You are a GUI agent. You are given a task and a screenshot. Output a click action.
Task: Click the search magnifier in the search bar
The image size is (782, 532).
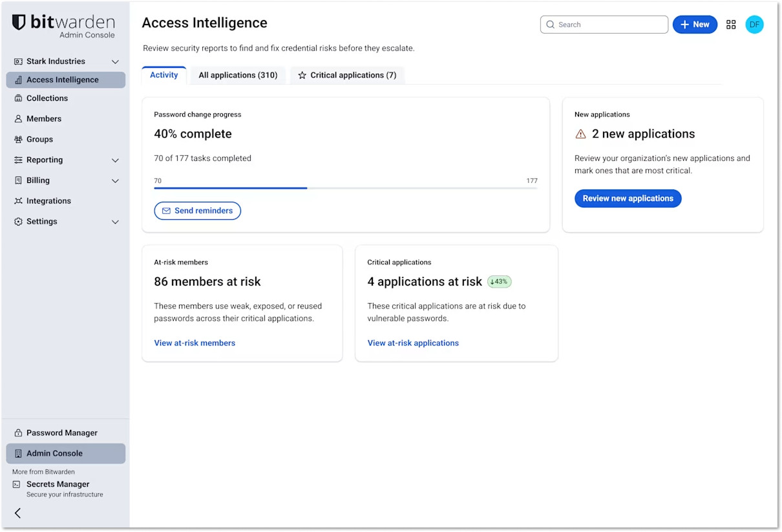[550, 24]
